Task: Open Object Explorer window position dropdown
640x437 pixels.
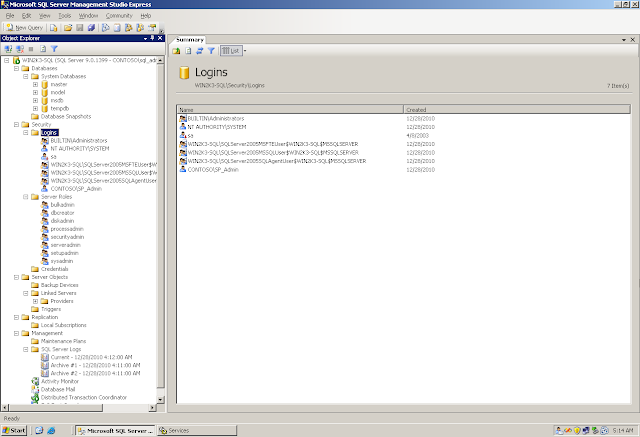Action: (145, 38)
